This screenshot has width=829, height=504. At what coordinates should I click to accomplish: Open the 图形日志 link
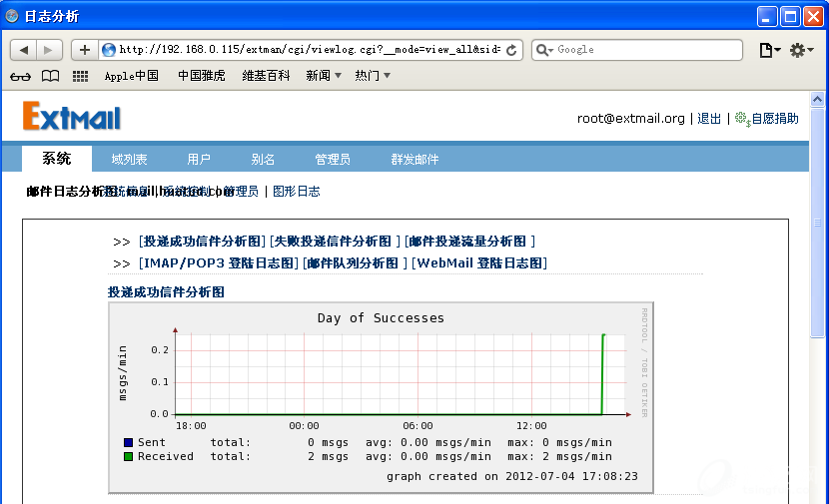(297, 192)
